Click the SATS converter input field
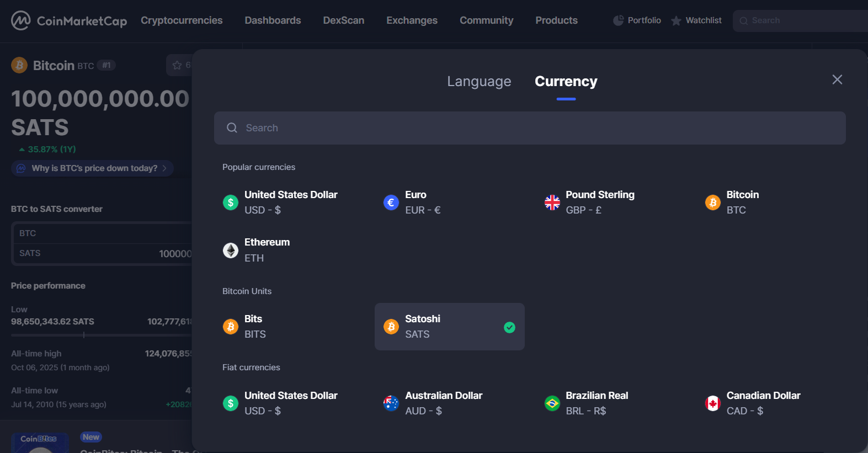The width and height of the screenshot is (868, 453). pos(103,253)
